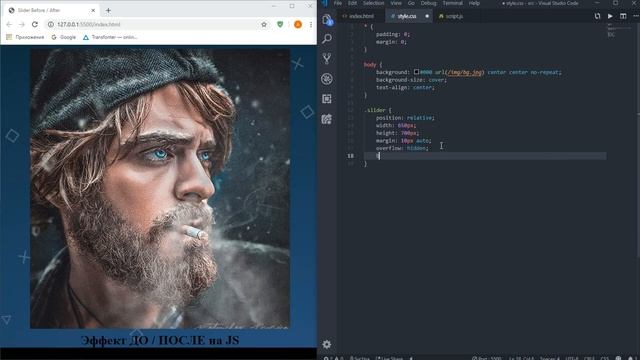The width and height of the screenshot is (640, 360).
Task: Split the editor to the right
Action: click(623, 16)
